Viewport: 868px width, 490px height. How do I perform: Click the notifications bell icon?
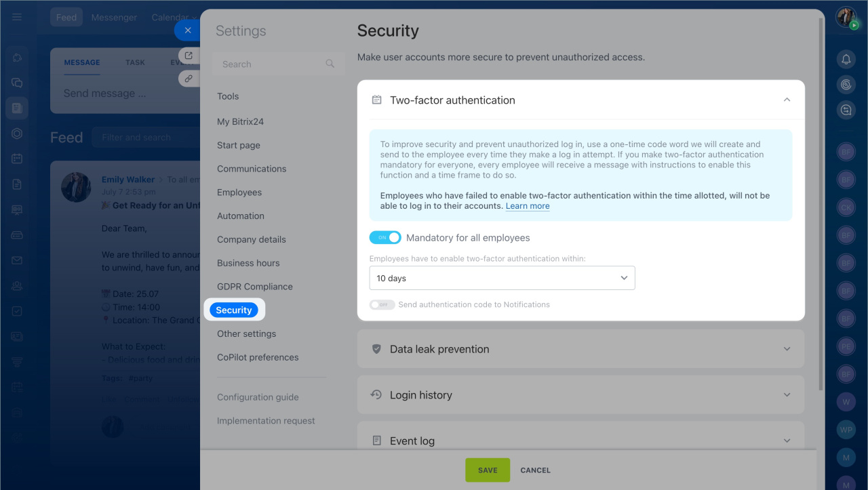coord(846,60)
